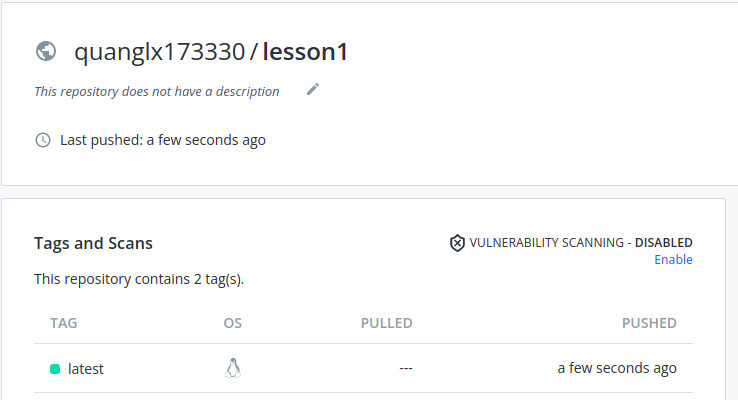
Task: Click the PUSHED column header
Action: [x=649, y=323]
